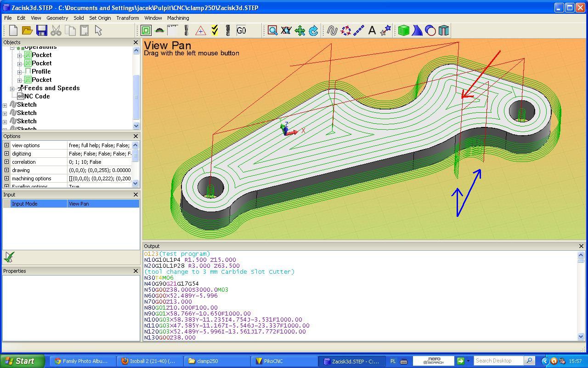Select the Input Mode row in Input panel

tap(71, 204)
